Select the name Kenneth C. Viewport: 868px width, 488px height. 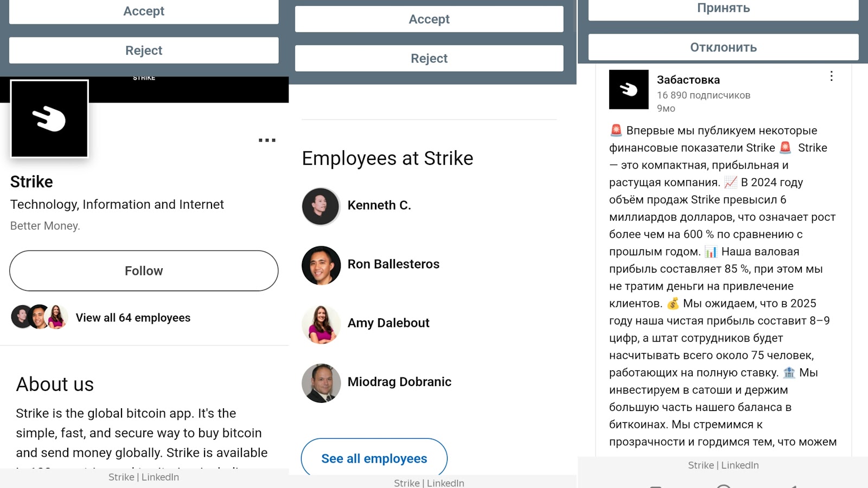pos(379,206)
